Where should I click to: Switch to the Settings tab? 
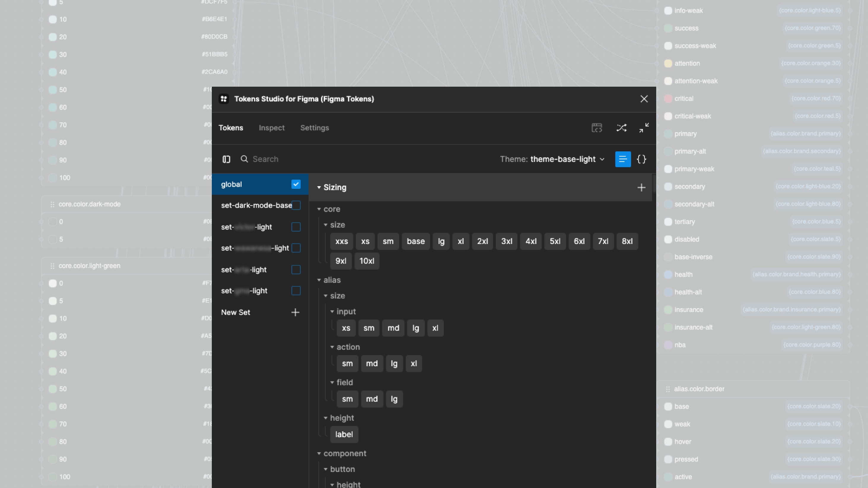[x=314, y=128]
